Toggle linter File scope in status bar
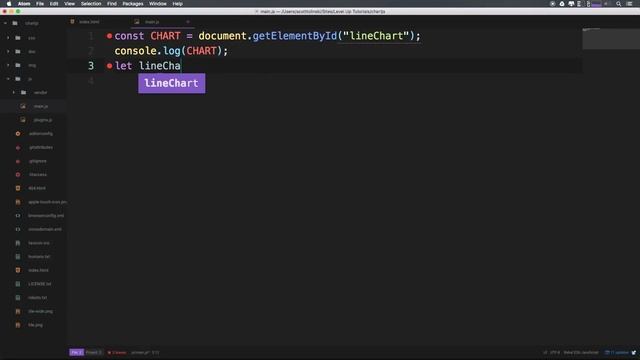 coord(76,352)
